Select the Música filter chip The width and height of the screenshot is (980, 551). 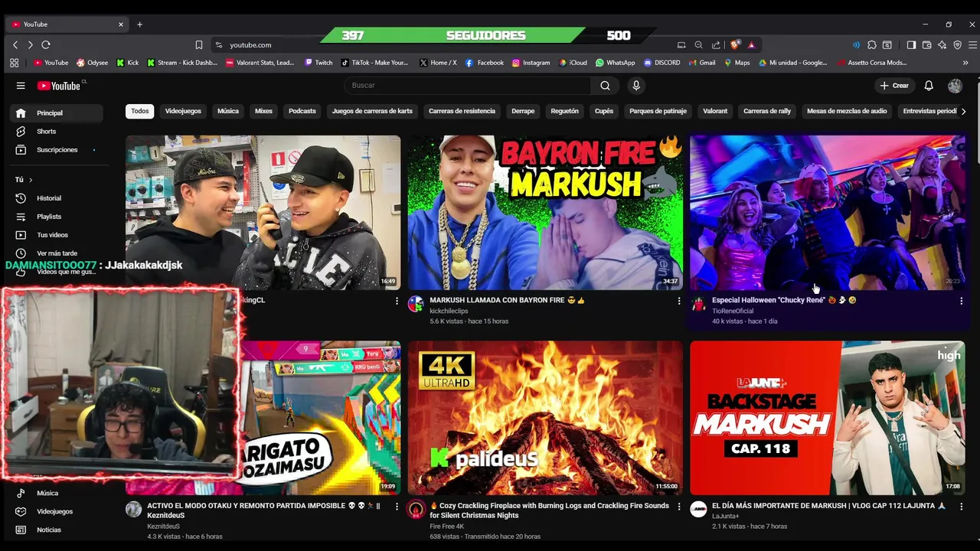[228, 111]
